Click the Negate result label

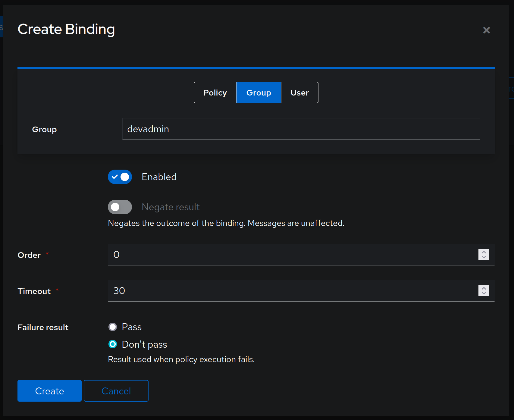(171, 207)
